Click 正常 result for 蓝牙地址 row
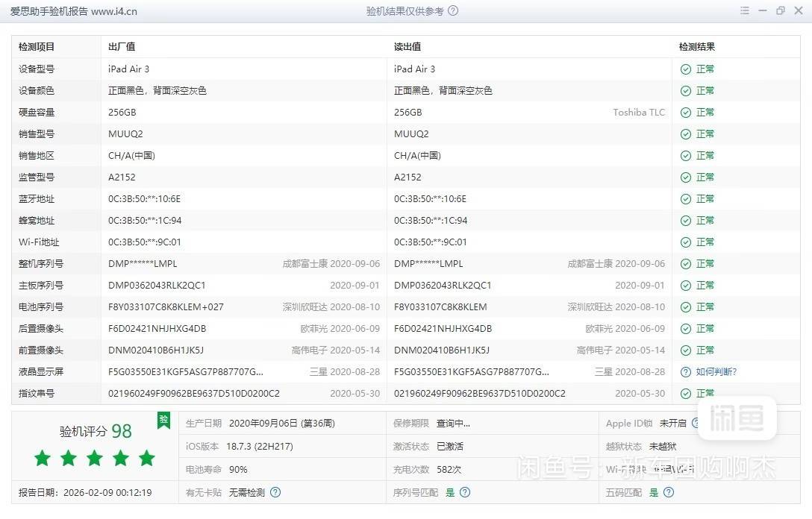 705,199
